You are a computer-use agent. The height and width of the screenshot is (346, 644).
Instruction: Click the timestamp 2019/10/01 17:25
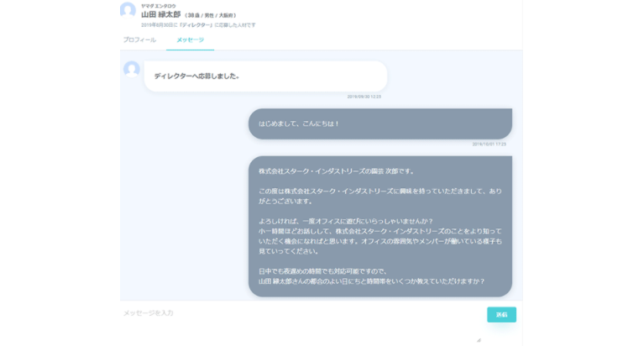coord(489,144)
